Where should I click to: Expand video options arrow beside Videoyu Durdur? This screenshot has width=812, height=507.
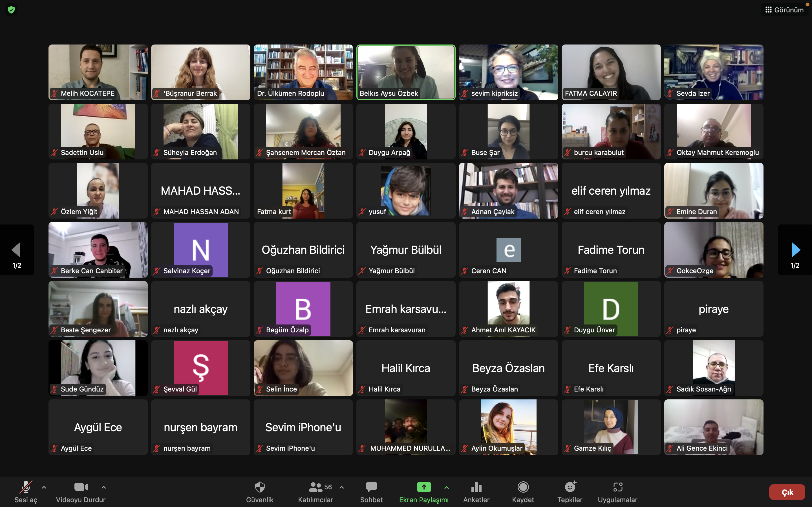pos(104,487)
